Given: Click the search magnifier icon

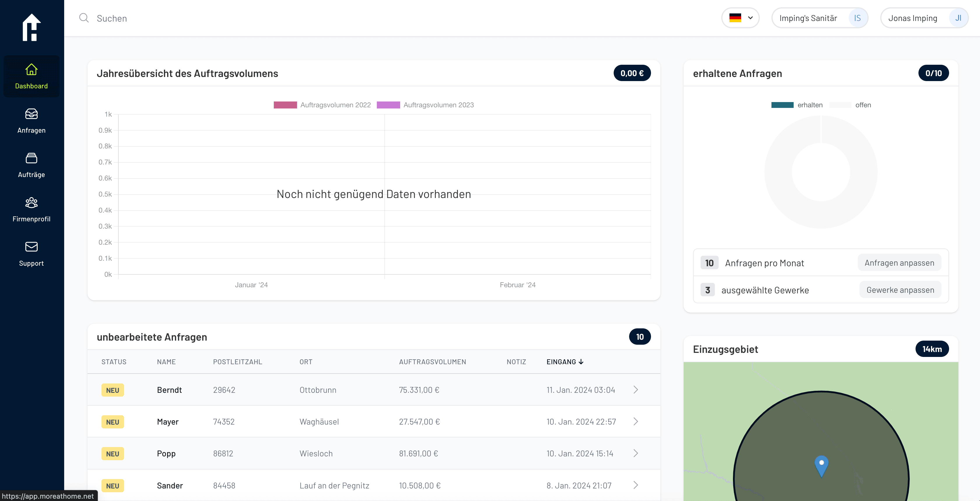Looking at the screenshot, I should point(84,18).
